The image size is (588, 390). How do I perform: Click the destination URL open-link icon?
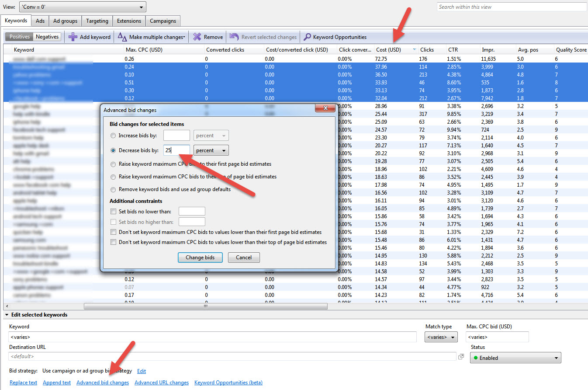pyautogui.click(x=461, y=356)
